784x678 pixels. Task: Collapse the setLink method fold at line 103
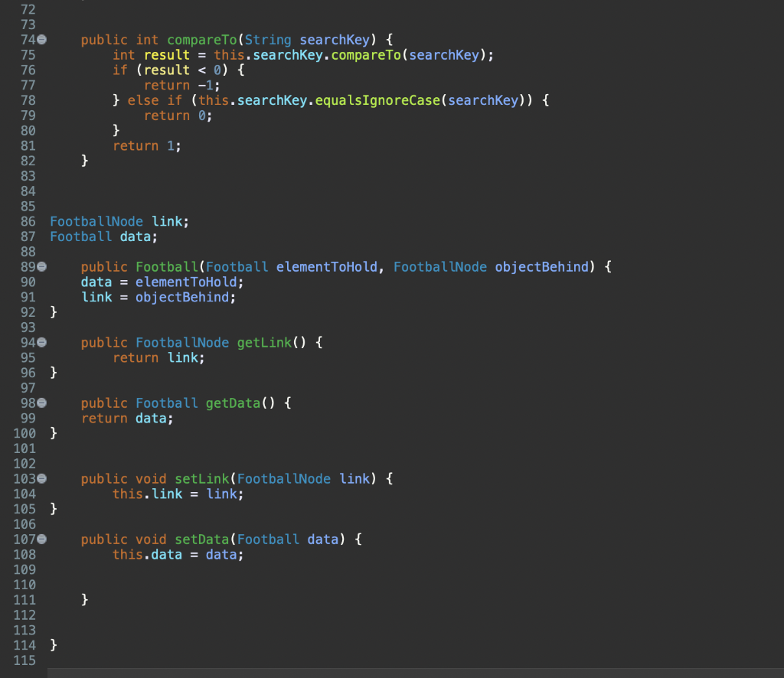(x=42, y=478)
